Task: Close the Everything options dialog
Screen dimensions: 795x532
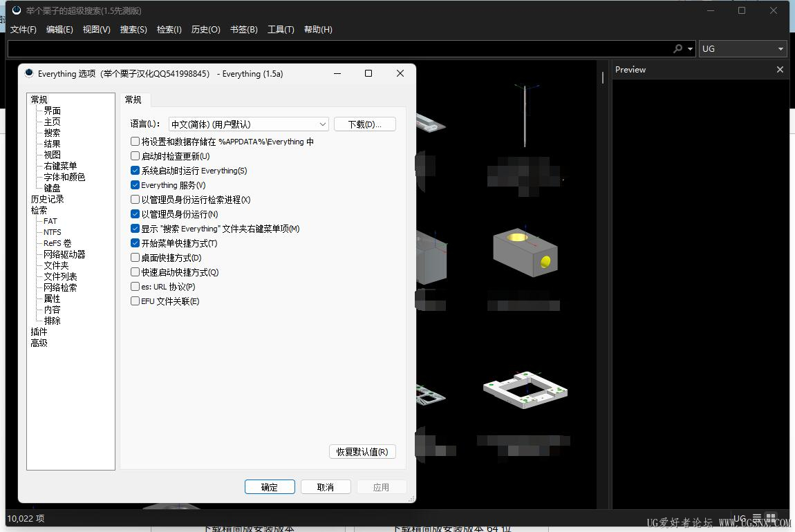Action: click(x=400, y=73)
